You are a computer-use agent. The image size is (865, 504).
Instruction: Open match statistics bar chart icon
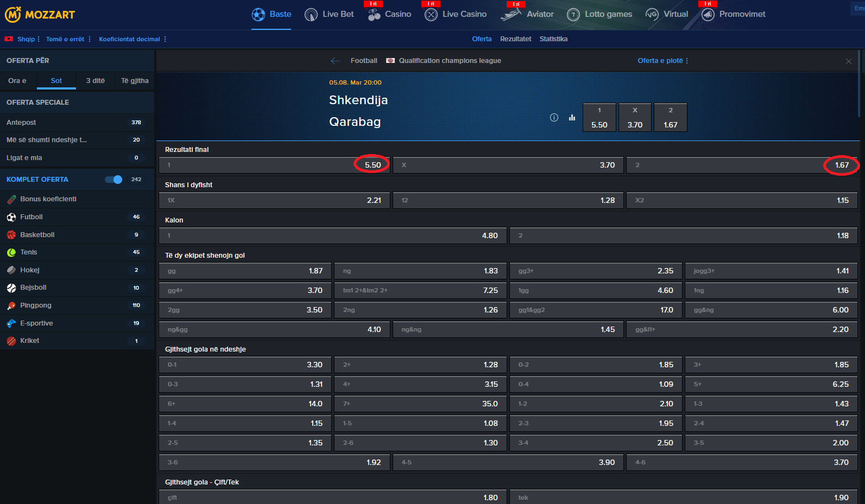click(572, 118)
